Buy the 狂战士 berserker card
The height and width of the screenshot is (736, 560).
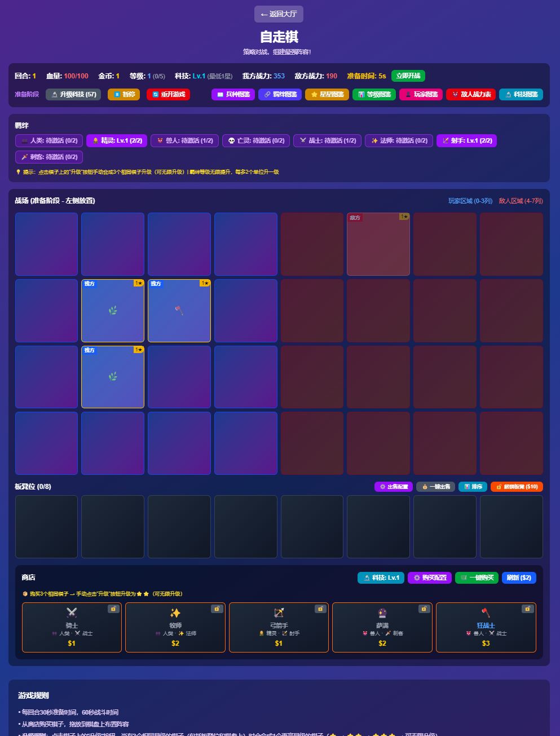click(x=486, y=627)
